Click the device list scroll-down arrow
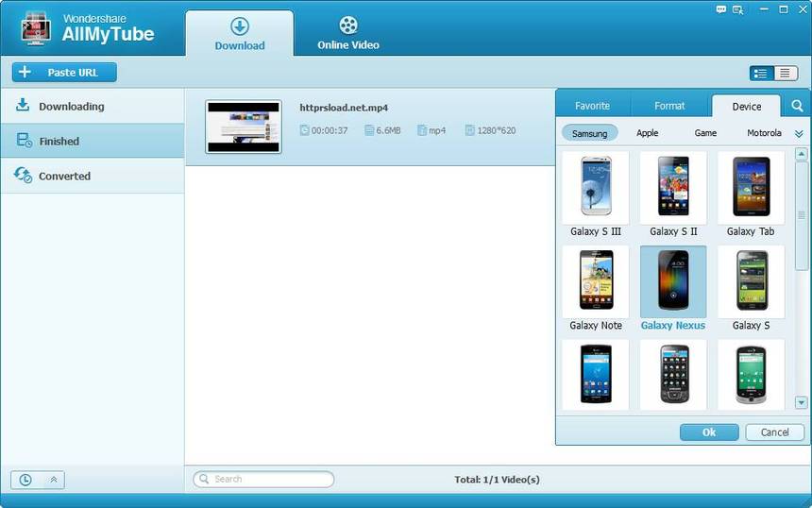The height and width of the screenshot is (508, 812). tap(801, 402)
